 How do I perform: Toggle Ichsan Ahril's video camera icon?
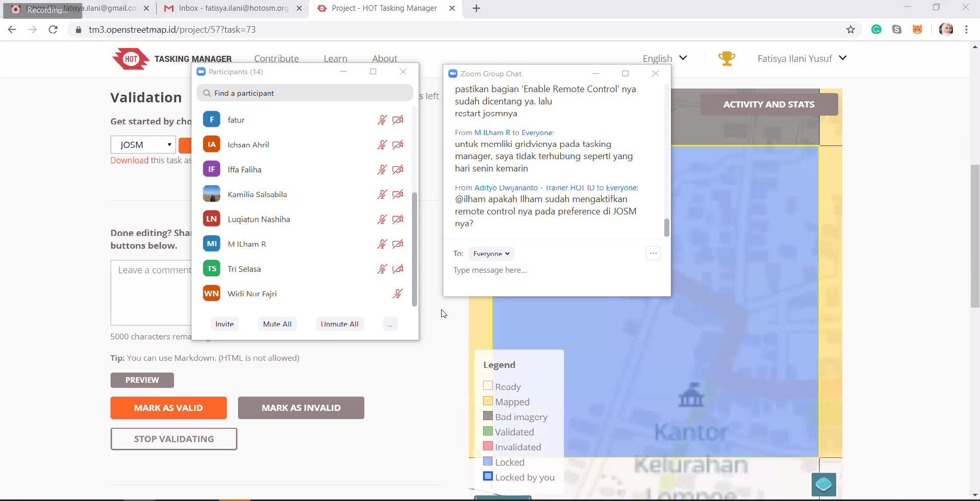[398, 145]
